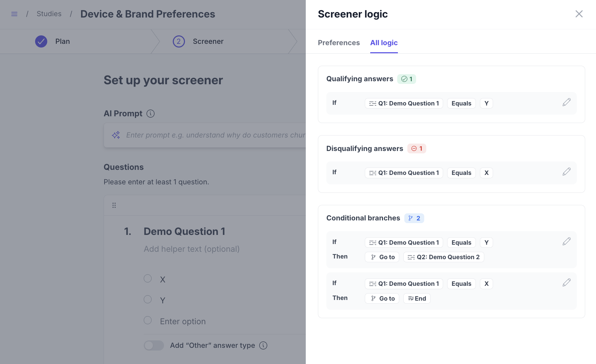Open the Studies breadcrumb link
Screen dimensions: 596x364
(49, 14)
